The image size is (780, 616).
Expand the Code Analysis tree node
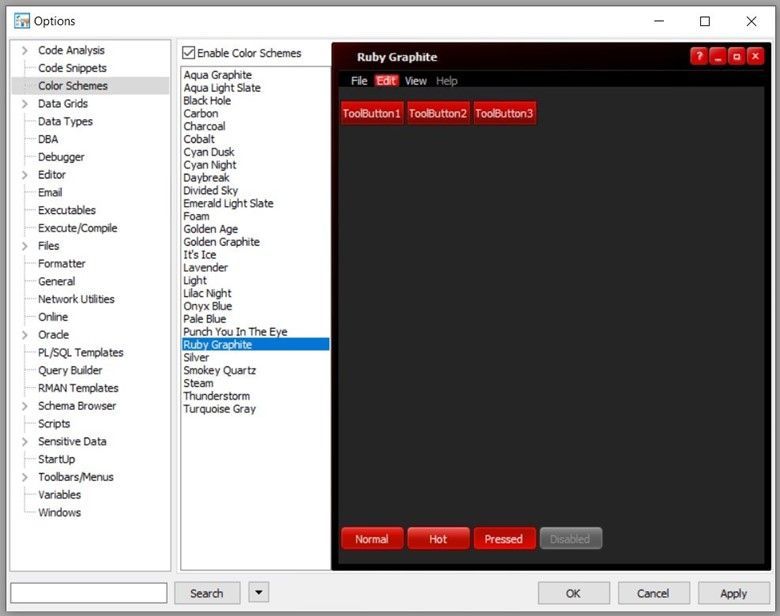[x=25, y=50]
